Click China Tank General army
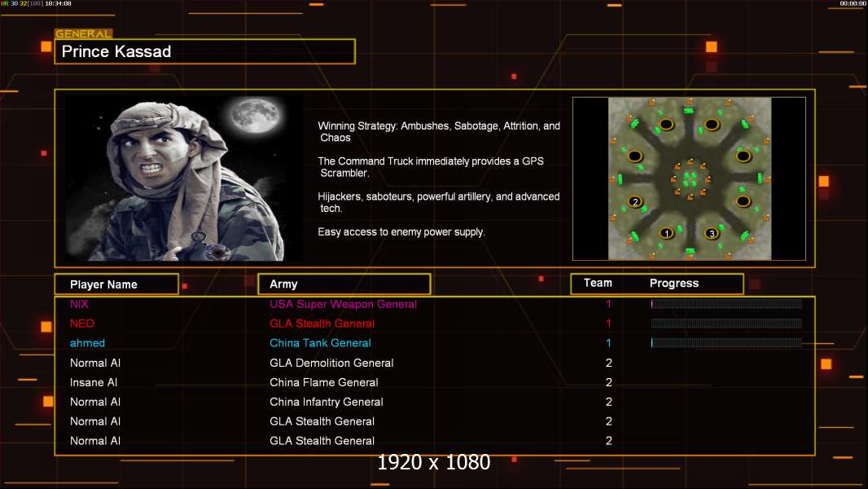Image resolution: width=868 pixels, height=489 pixels. (320, 343)
